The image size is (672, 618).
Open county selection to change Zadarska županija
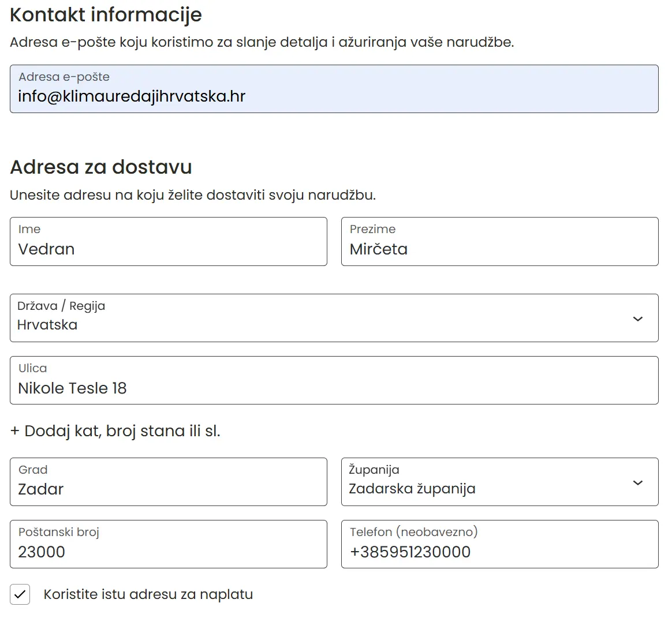coord(500,482)
